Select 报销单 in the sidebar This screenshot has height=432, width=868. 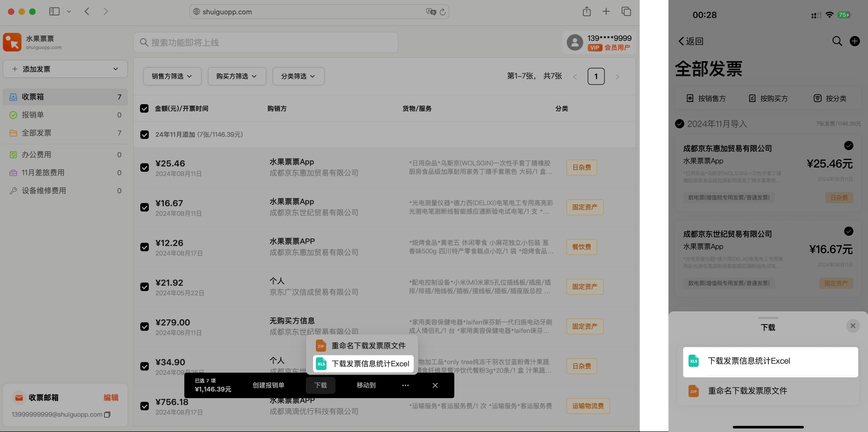click(x=65, y=115)
